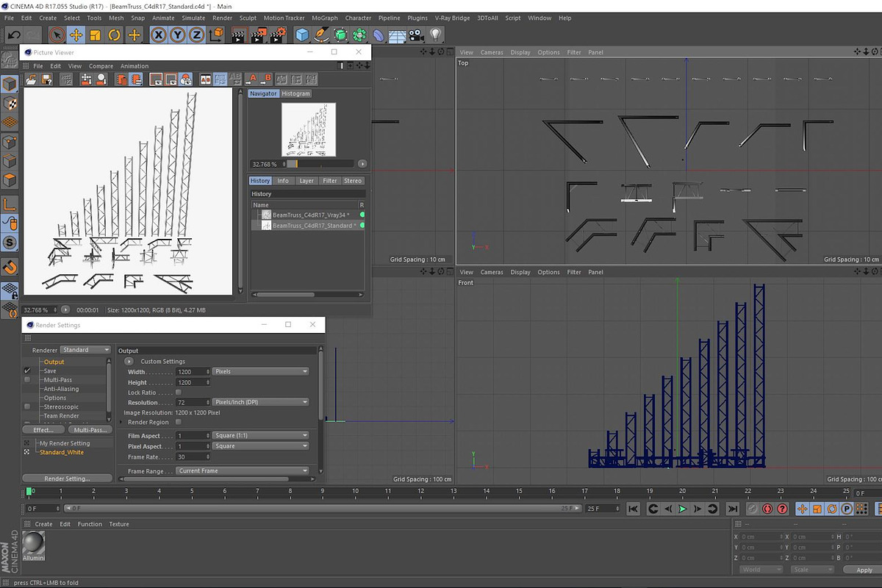Click the Undo arrow in the main toolbar

click(13, 35)
